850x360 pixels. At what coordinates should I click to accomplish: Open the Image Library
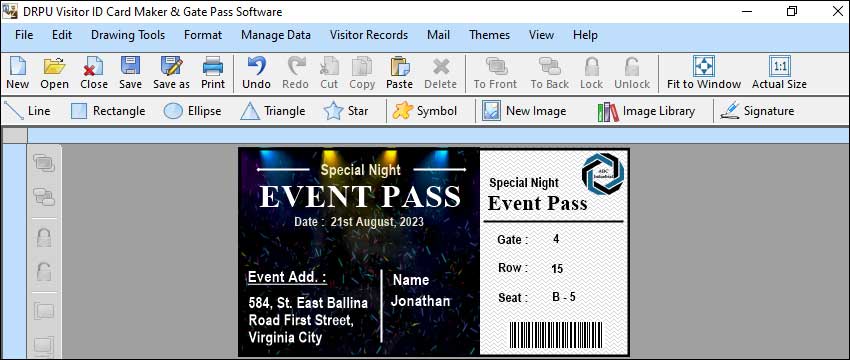click(x=647, y=111)
